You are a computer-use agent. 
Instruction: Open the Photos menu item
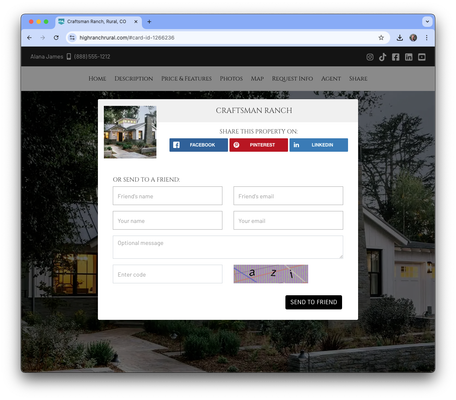(x=231, y=79)
